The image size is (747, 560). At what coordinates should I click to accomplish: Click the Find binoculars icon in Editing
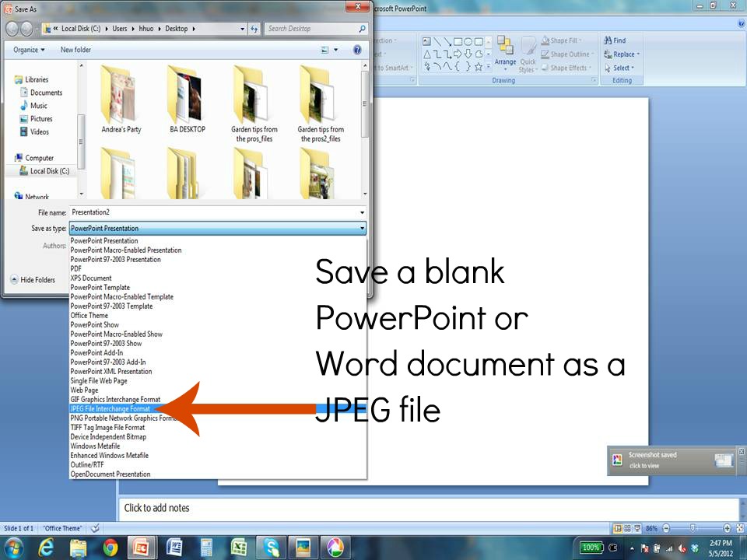coord(608,40)
